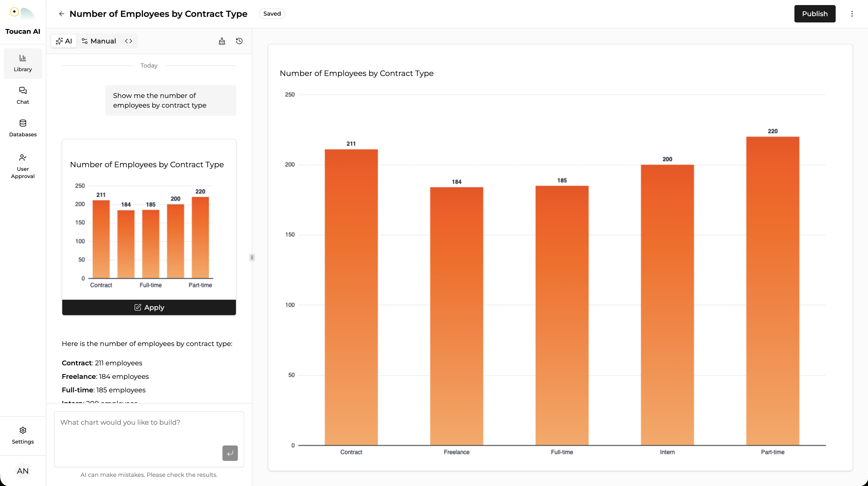The image size is (868, 486).
Task: Open the Library section in sidebar
Action: tap(23, 63)
